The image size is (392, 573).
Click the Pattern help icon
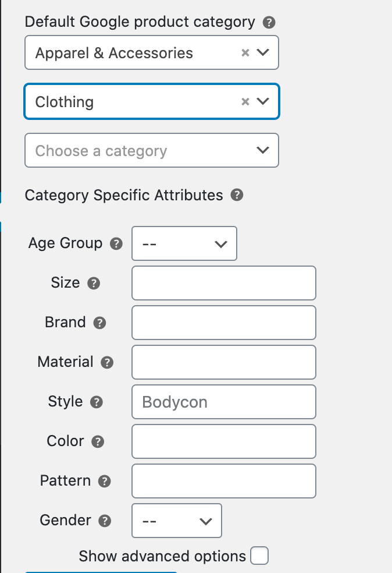105,482
